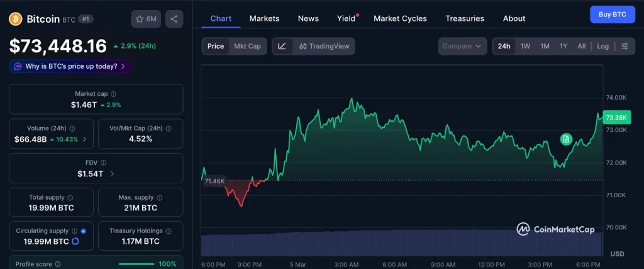Click the 74.00K y-axis label
Image resolution: width=644 pixels, height=269 pixels.
click(616, 98)
